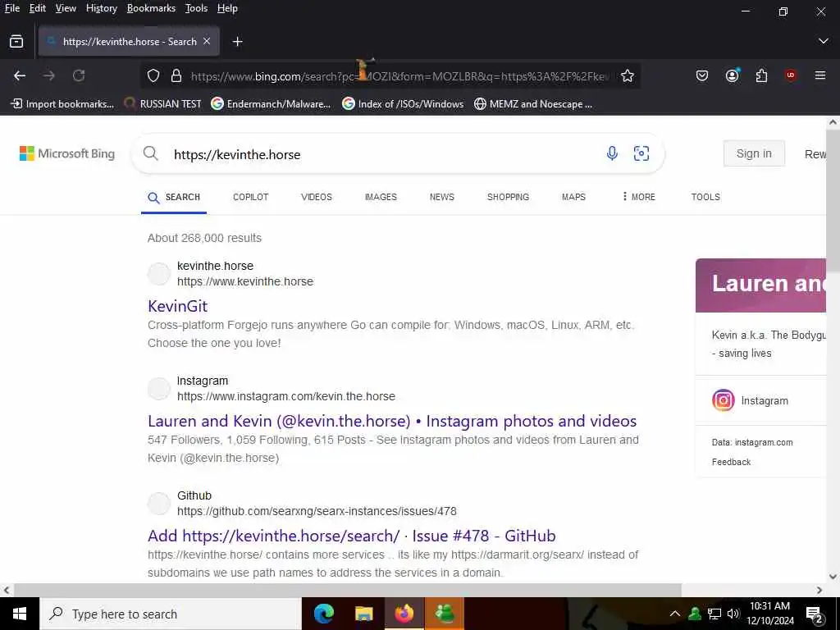The image size is (840, 630).
Task: Go back to the previous page
Action: 20,76
